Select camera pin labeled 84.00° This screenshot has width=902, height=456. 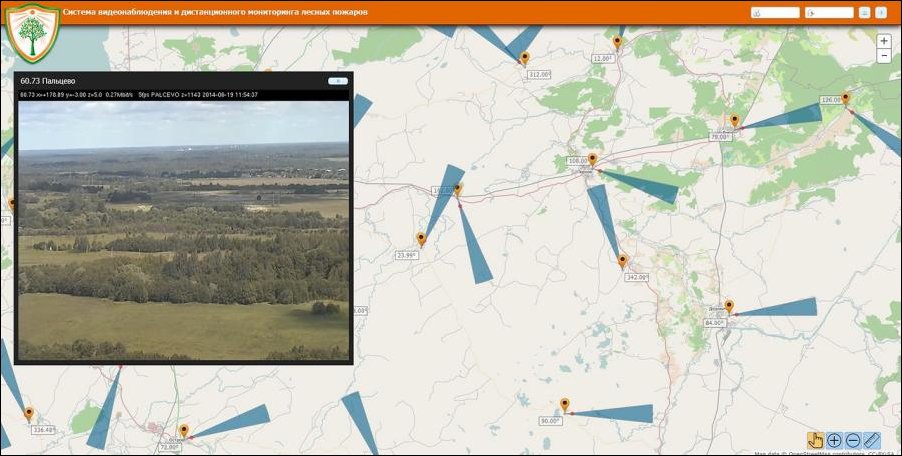point(729,306)
